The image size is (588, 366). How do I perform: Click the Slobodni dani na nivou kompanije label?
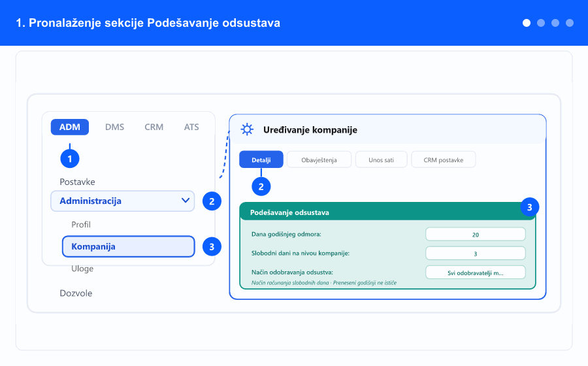pos(301,253)
